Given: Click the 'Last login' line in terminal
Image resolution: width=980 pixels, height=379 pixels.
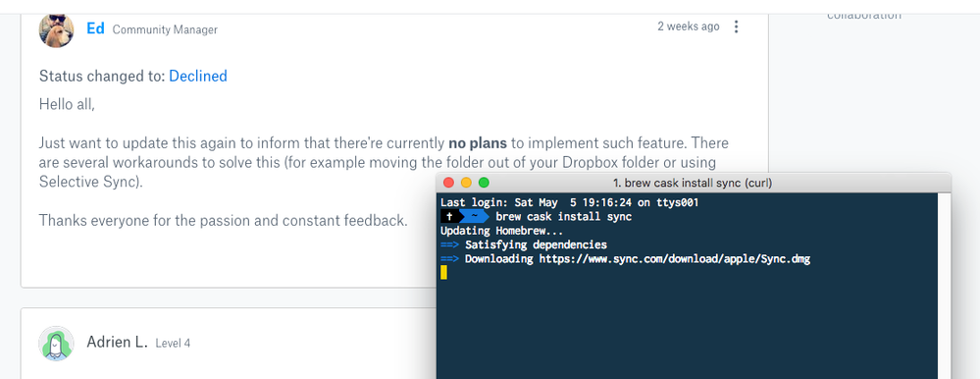Looking at the screenshot, I should point(569,202).
